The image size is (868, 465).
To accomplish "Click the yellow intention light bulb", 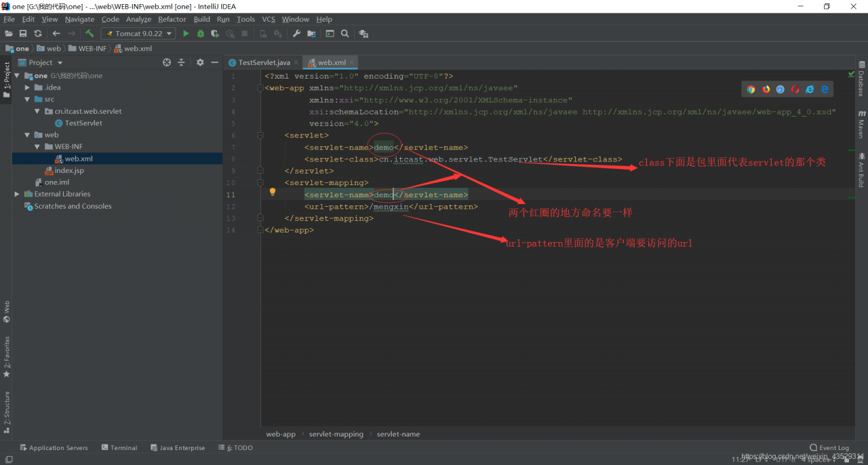I will [273, 192].
